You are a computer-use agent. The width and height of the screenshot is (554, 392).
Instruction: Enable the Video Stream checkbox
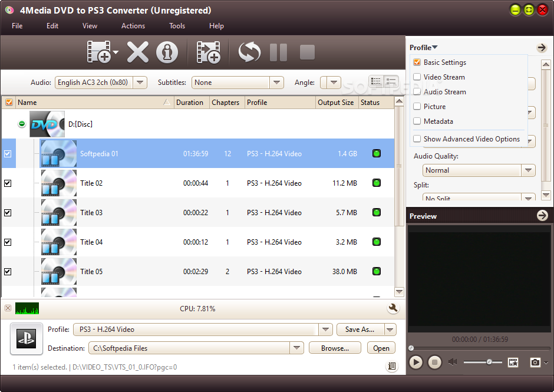pos(417,77)
